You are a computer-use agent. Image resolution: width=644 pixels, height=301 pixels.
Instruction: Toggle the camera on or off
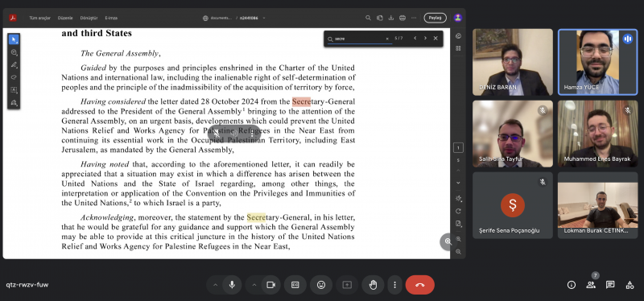click(x=270, y=285)
